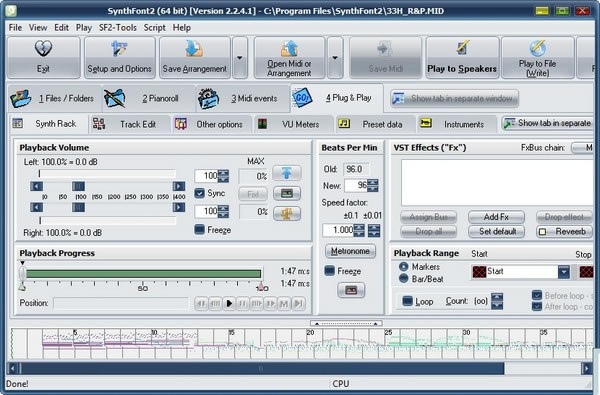
Task: Click the bottom horizontal scrollbar
Action: pos(262,368)
